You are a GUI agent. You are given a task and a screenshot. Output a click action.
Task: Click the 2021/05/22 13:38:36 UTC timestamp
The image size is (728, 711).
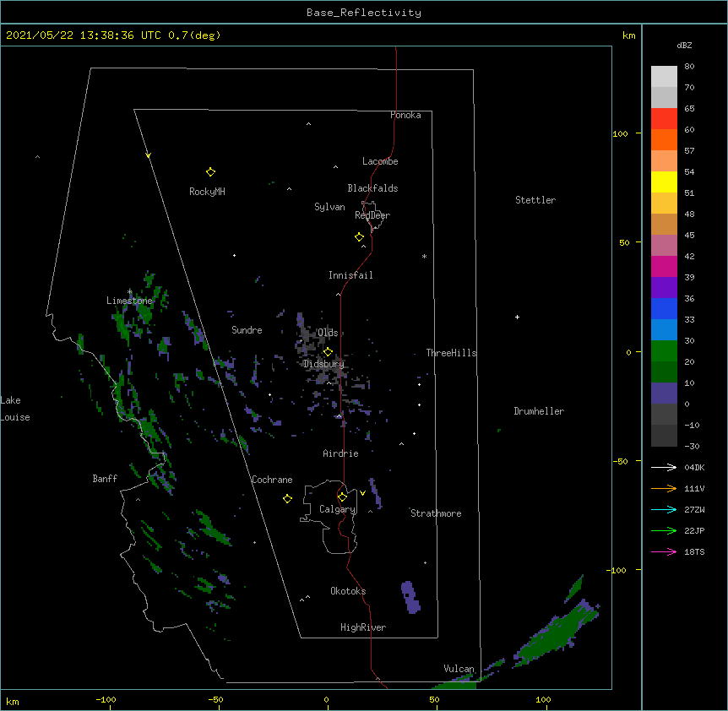tap(83, 35)
